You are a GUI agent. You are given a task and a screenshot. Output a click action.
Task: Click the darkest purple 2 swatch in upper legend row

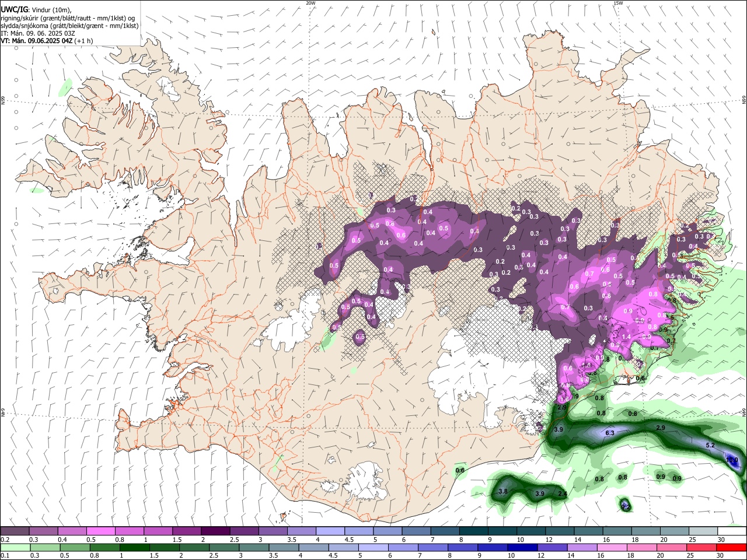coord(215,531)
